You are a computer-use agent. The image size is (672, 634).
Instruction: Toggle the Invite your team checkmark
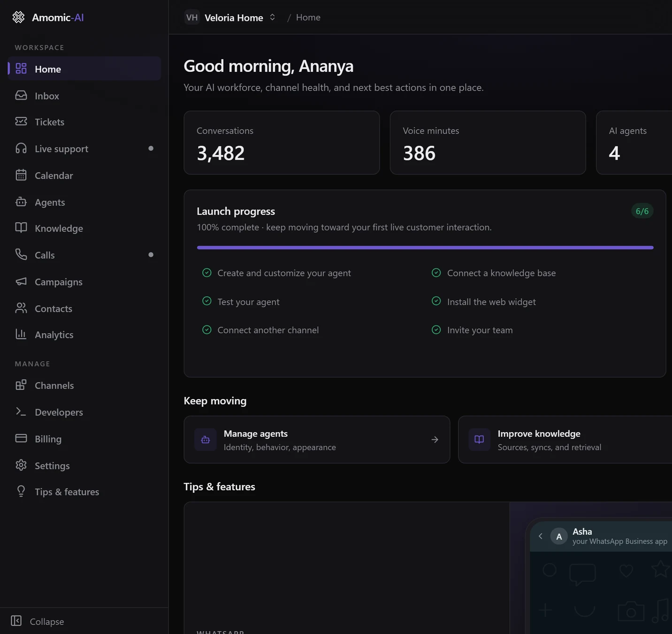point(436,330)
